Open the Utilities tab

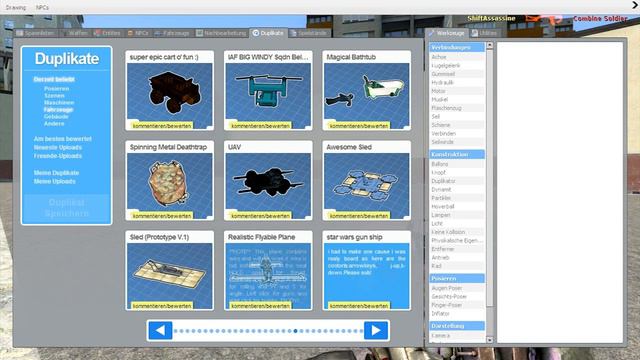tap(484, 33)
